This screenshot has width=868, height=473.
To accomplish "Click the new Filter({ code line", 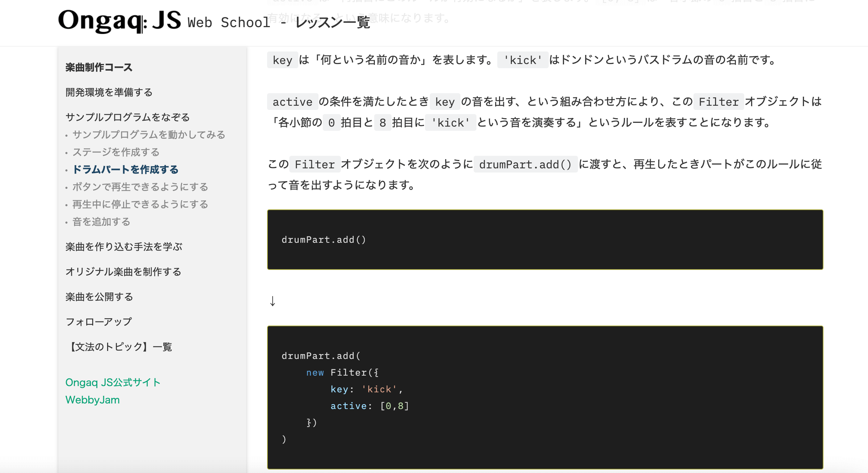I will point(342,372).
